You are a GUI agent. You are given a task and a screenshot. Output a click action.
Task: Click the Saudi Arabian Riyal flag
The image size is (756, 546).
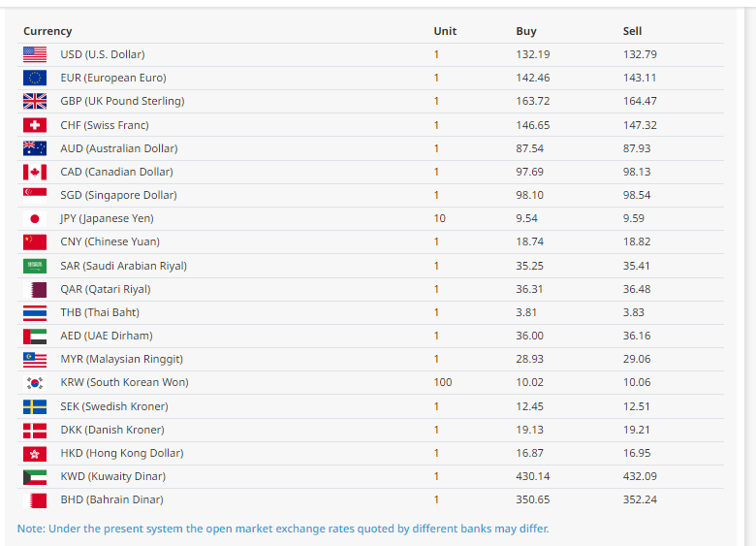click(35, 266)
